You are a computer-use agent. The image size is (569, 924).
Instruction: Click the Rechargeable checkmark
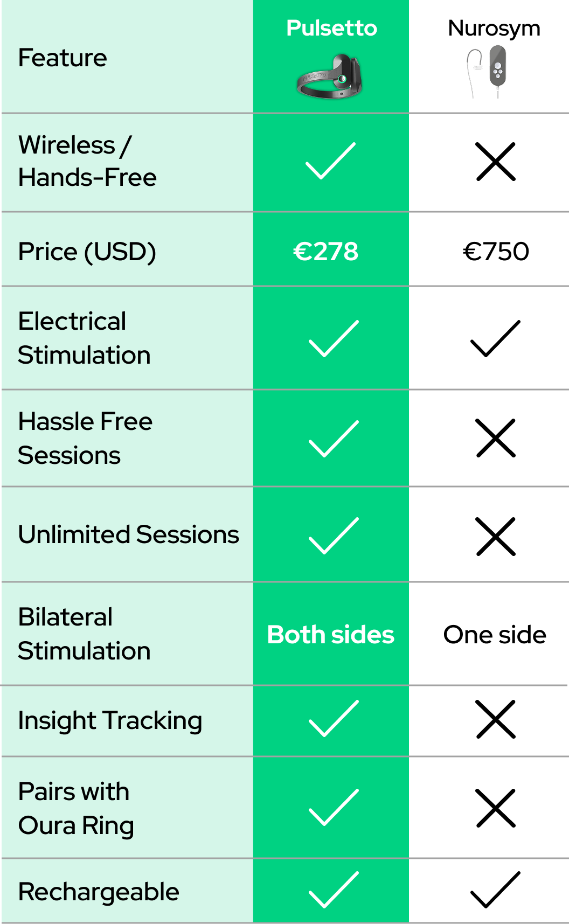334,890
